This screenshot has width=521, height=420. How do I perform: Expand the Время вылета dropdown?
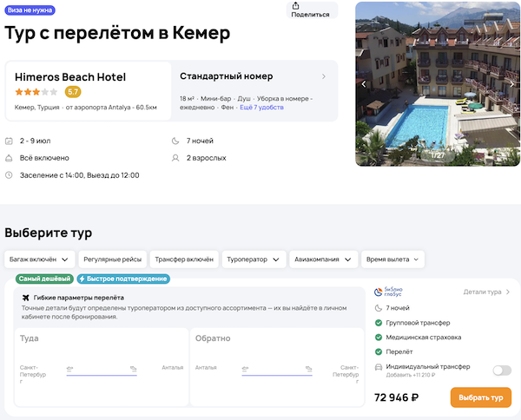[393, 259]
